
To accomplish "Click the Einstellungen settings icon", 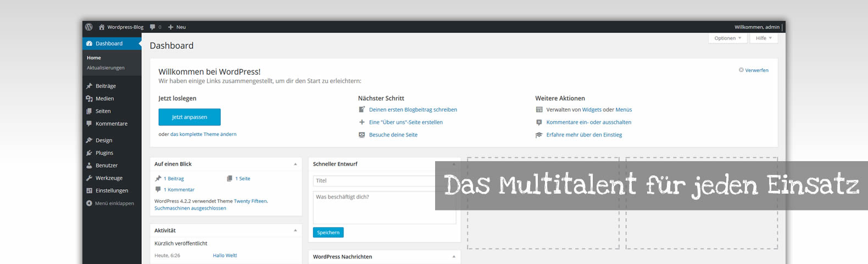I will point(89,191).
